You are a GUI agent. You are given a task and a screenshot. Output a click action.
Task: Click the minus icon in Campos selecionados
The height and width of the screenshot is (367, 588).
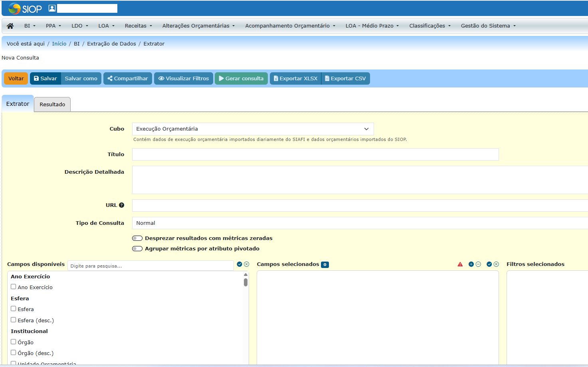tap(478, 264)
